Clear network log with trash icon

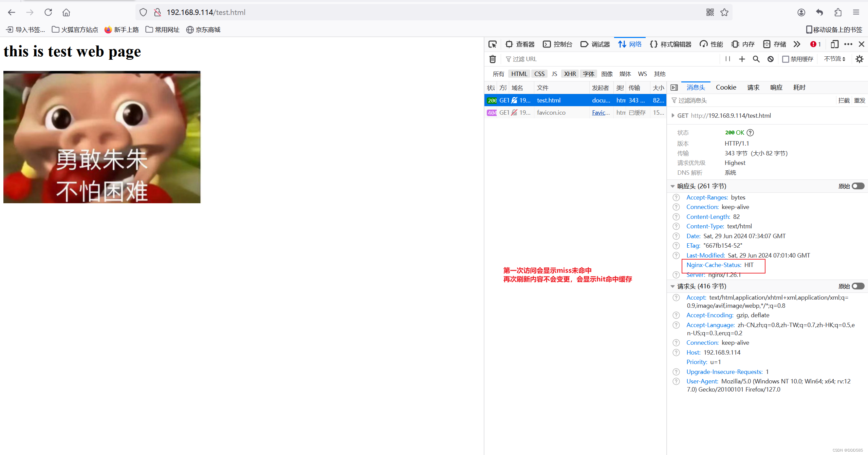[493, 59]
